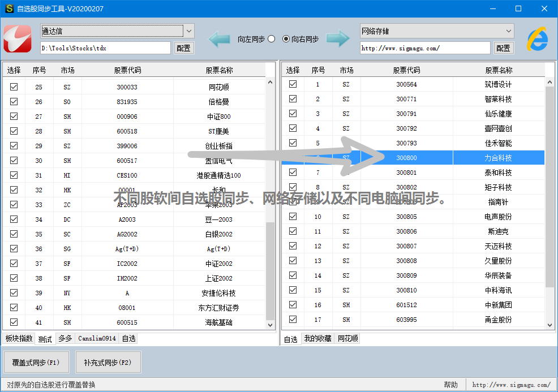Click the right-pointing sync arrow icon

[x=338, y=39]
